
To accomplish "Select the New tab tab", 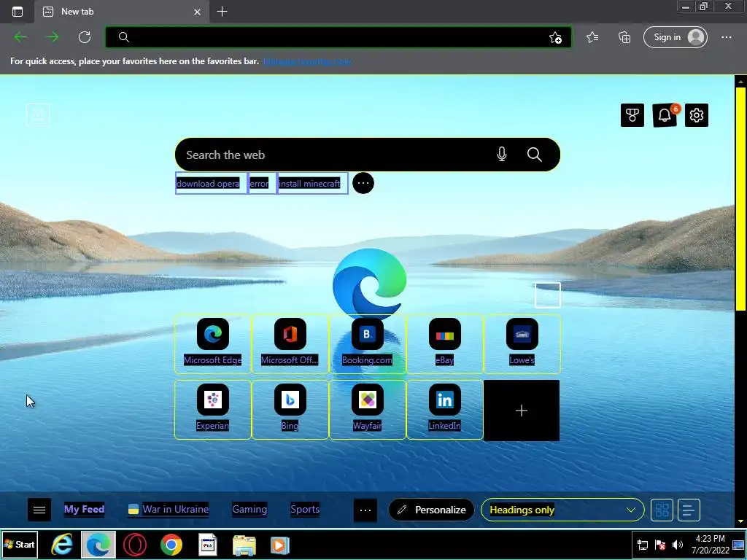I will pos(122,12).
